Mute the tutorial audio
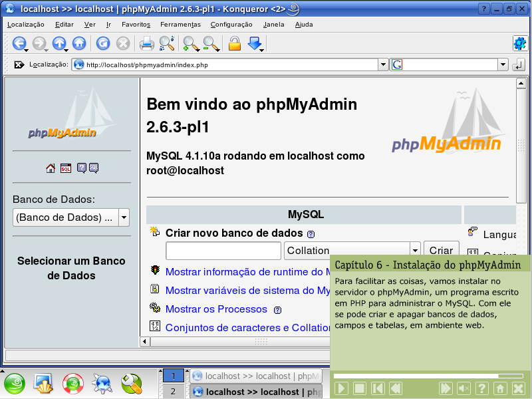The width and height of the screenshot is (532, 399). point(464,388)
